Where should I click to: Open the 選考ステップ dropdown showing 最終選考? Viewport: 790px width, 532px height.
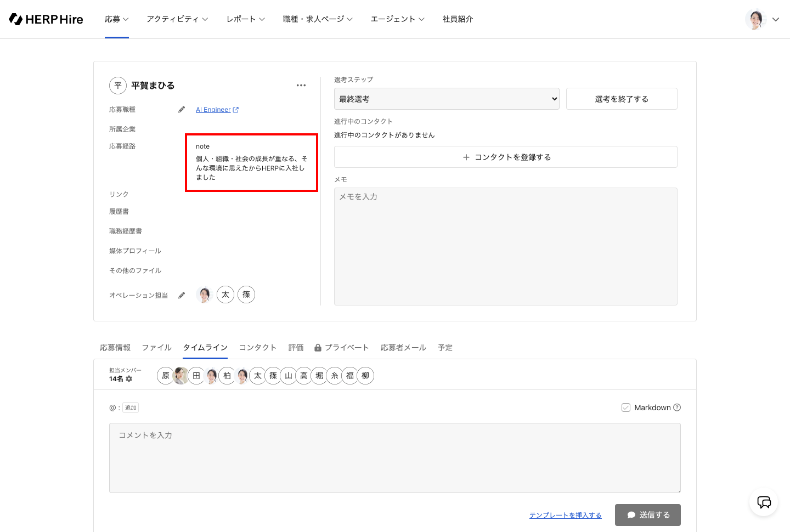click(x=447, y=99)
